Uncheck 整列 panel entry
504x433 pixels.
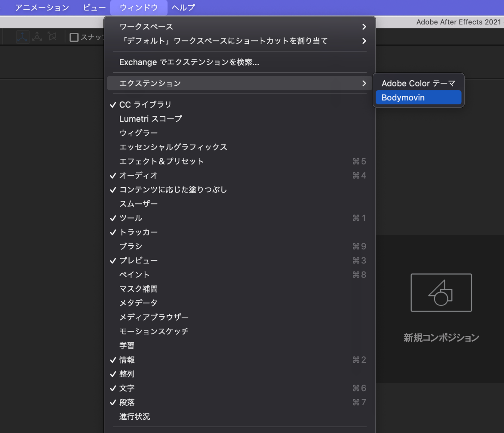point(240,374)
